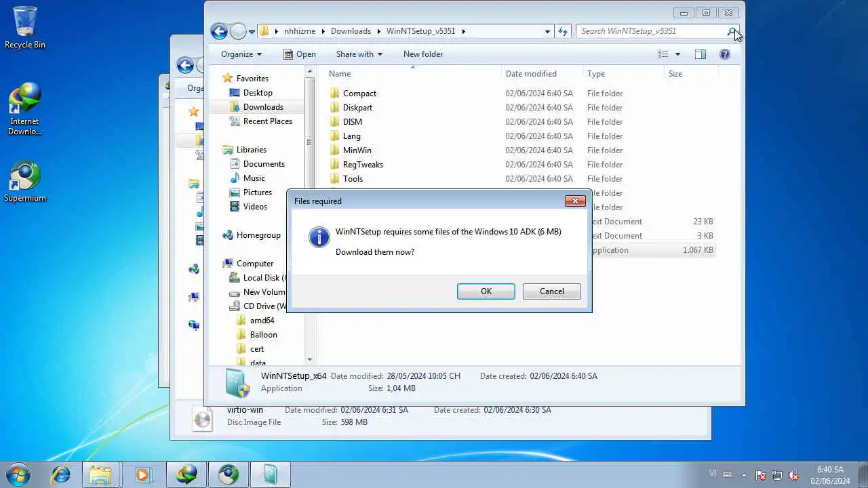Expand the More view options arrow
The width and height of the screenshot is (868, 488).
pos(677,54)
